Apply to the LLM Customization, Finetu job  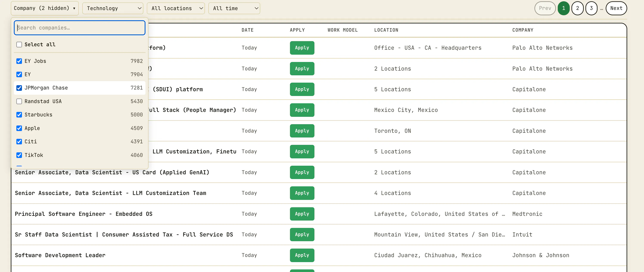point(302,151)
